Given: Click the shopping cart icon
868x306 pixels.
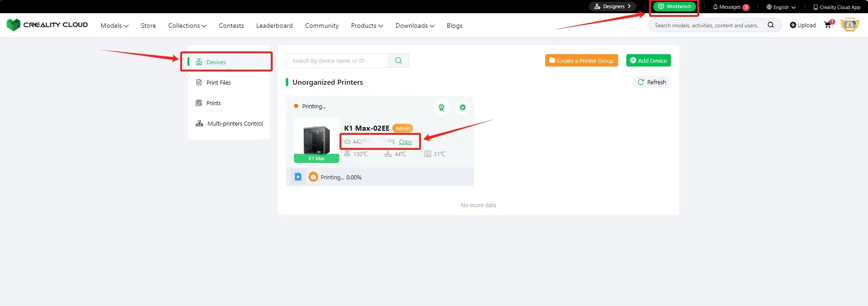Looking at the screenshot, I should [827, 25].
